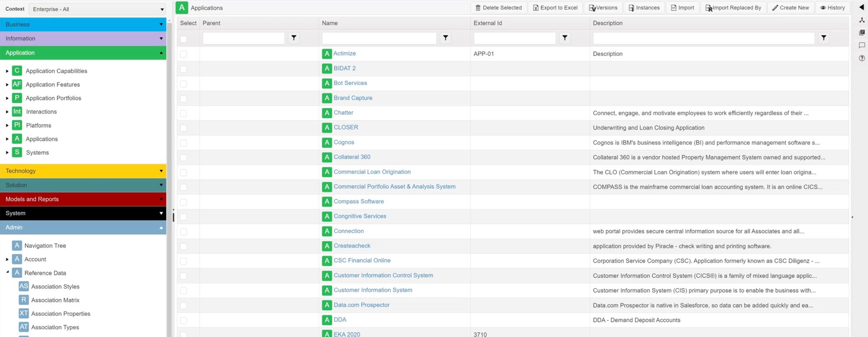The image size is (868, 337).
Task: Click the Application Portfolios P icon
Action: 17,98
